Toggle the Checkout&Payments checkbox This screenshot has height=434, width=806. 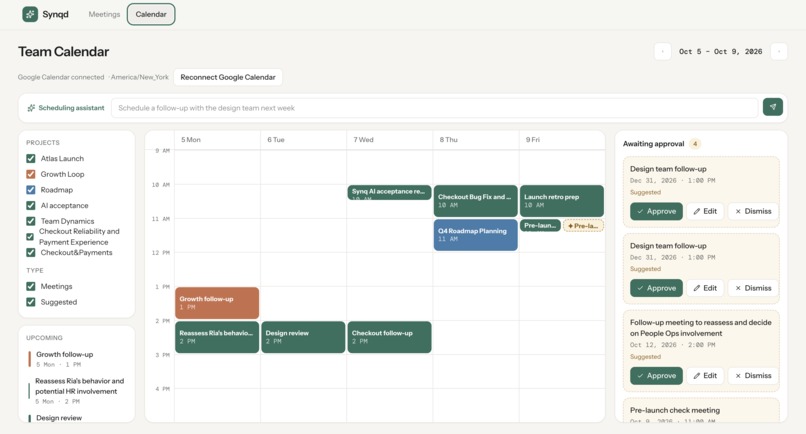31,252
